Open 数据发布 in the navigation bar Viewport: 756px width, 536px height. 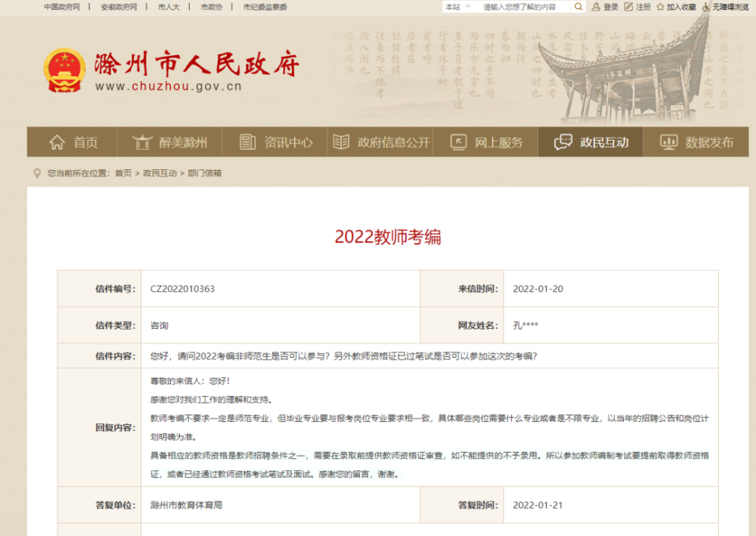[x=696, y=142]
